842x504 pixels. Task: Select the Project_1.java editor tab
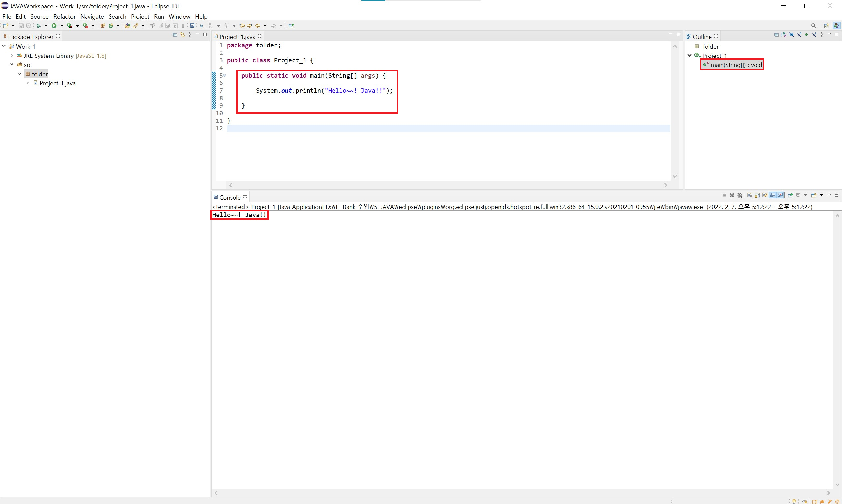point(237,37)
